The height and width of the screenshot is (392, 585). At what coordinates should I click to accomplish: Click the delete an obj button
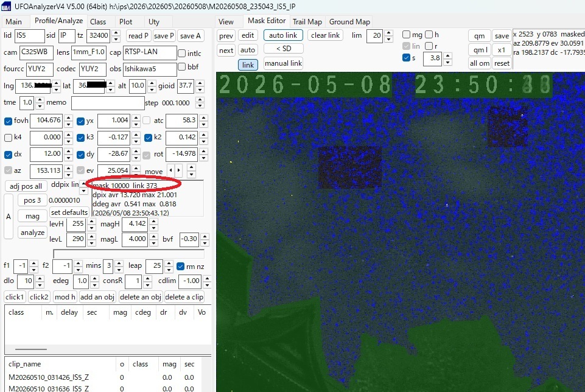[140, 297]
